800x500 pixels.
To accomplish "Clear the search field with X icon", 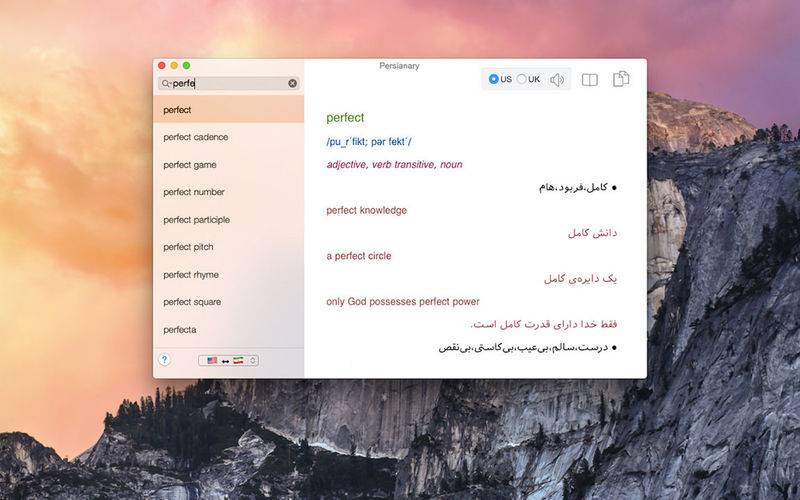I will click(x=293, y=84).
